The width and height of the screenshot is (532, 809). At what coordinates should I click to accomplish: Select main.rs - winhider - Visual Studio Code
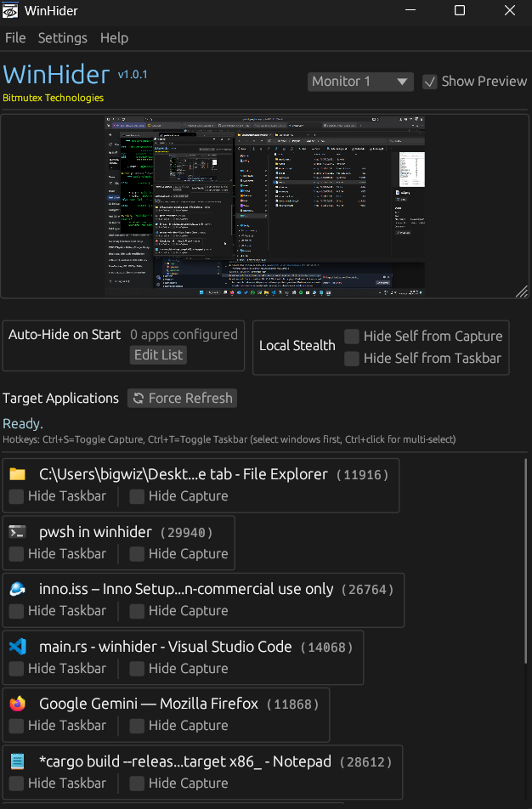pos(165,647)
